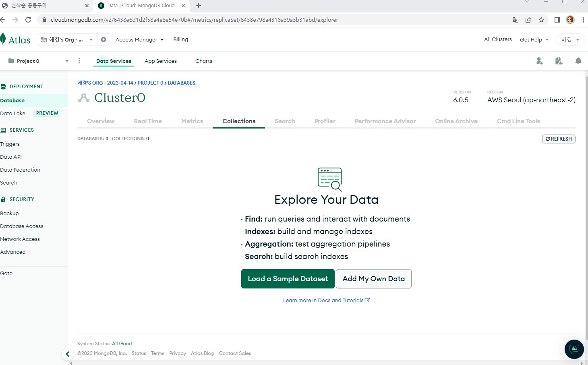Open the Charts tab
The height and width of the screenshot is (365, 588).
(x=204, y=61)
